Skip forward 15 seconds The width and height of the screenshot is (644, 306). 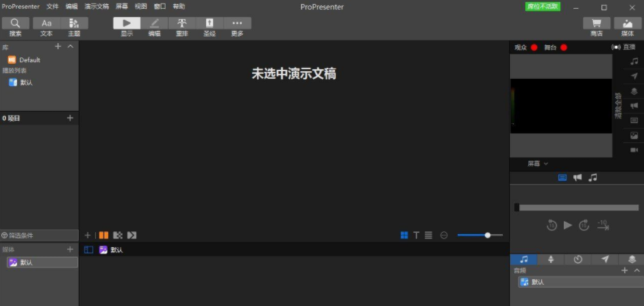(x=584, y=225)
